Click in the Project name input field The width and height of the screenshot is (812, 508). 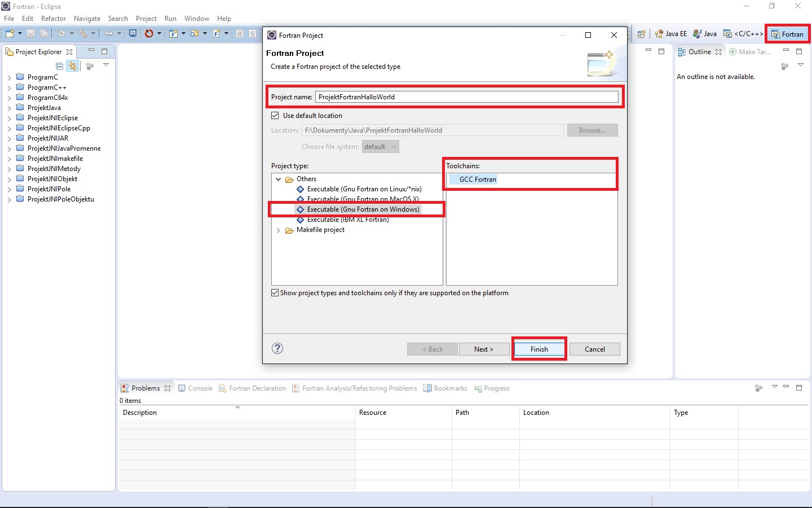tap(467, 97)
